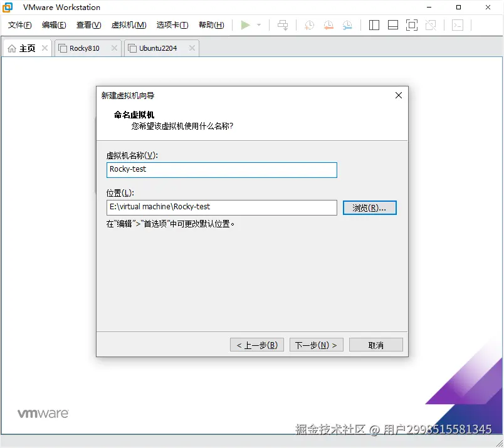The height and width of the screenshot is (448, 504).
Task: Click the default location hint text
Action: pos(171,224)
